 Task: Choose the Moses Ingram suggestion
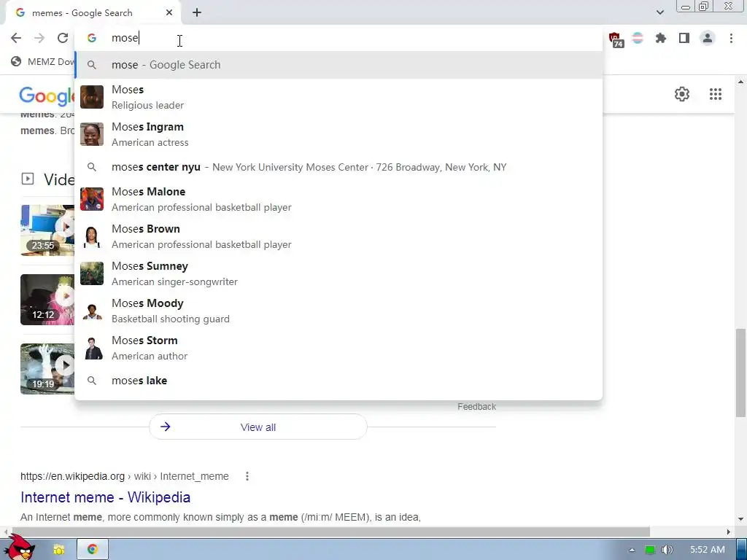tap(338, 134)
